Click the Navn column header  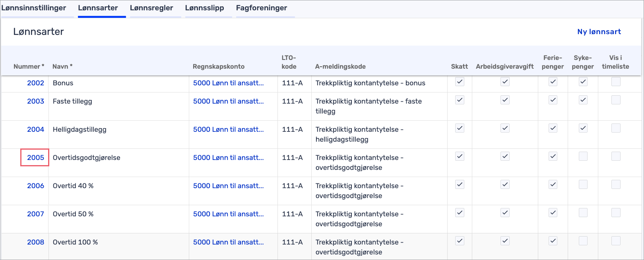point(62,66)
